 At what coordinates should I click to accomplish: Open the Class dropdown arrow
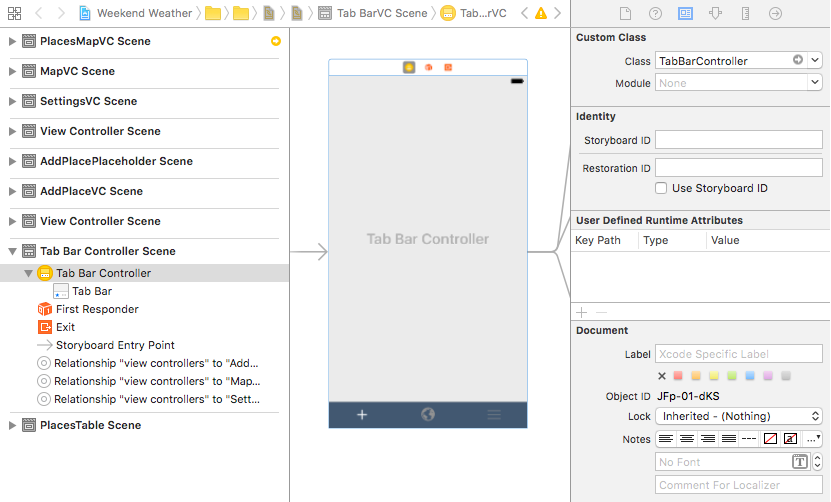(x=815, y=61)
